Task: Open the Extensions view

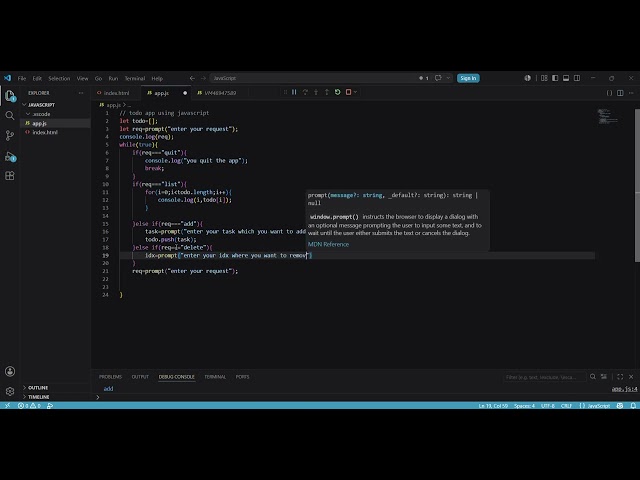Action: tap(10, 176)
